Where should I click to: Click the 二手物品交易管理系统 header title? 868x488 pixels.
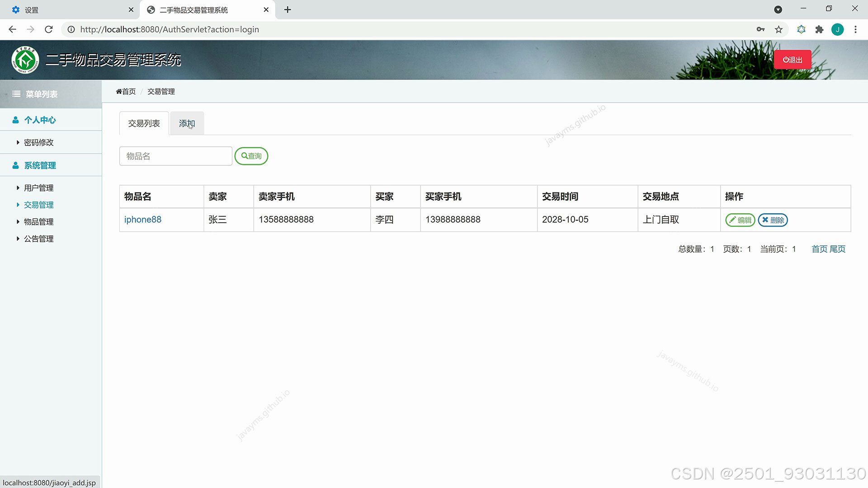[x=113, y=60]
